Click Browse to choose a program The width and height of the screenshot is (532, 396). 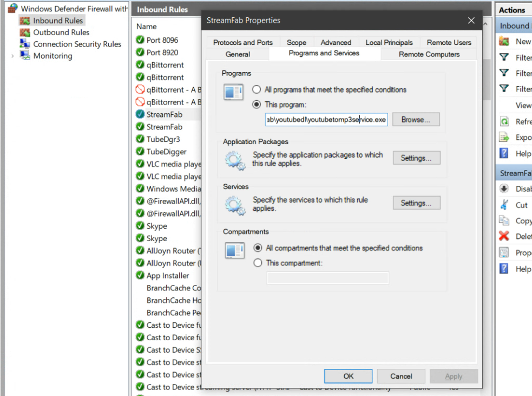point(416,120)
